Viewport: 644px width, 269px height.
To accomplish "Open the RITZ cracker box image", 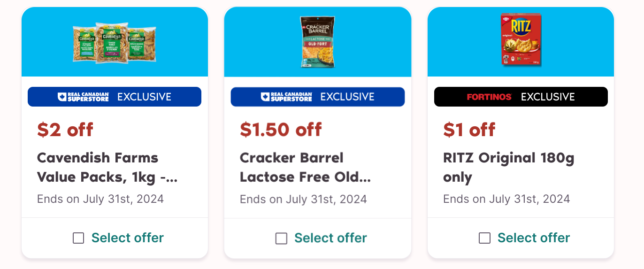I will [x=521, y=40].
